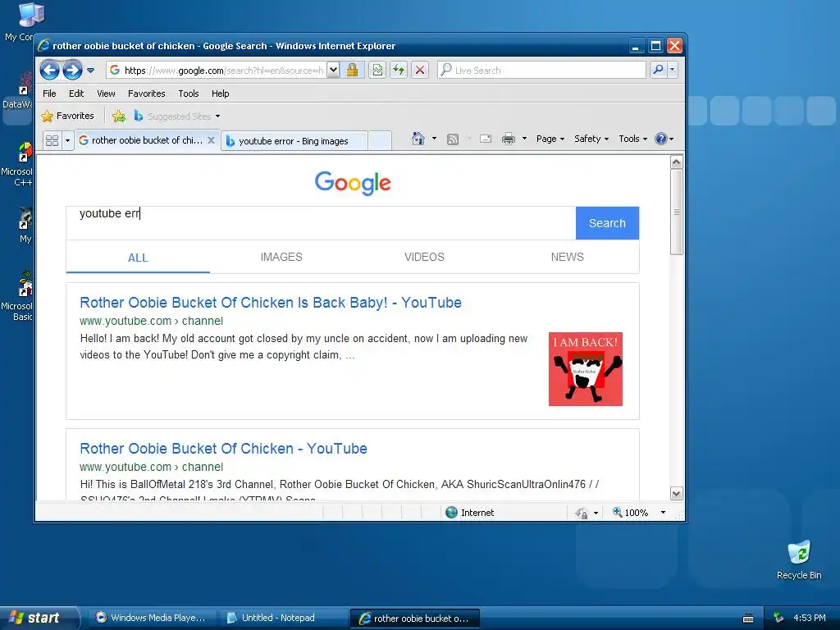Click the Print icon

click(509, 139)
